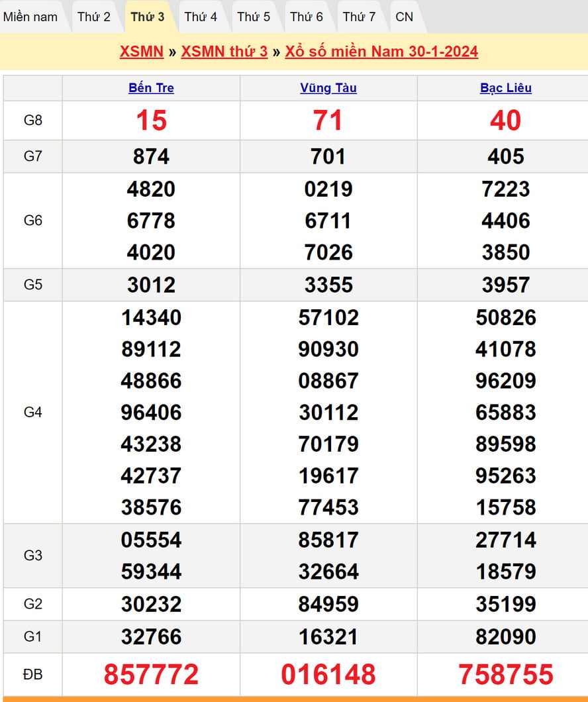Select the Thứ 7 tab
588x702 pixels.
point(359,17)
